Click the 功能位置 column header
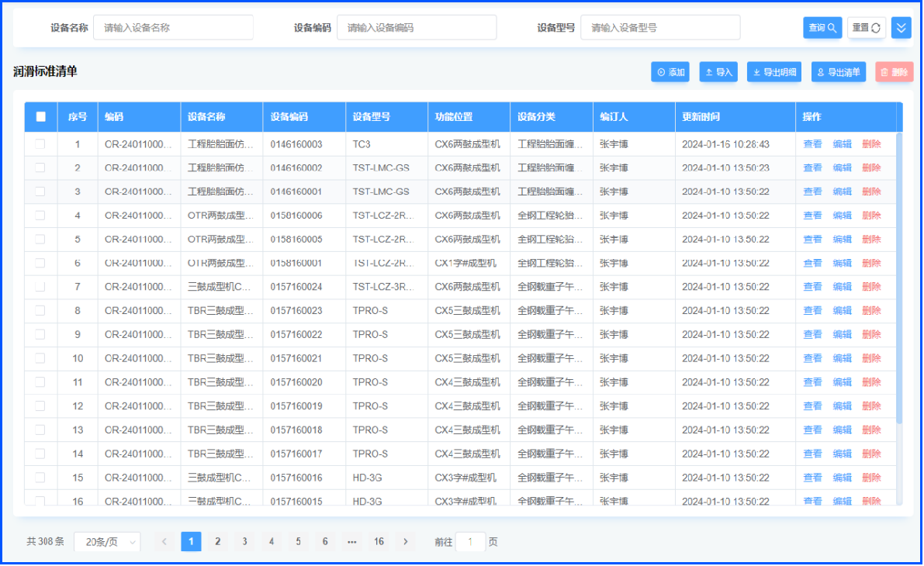 469,116
